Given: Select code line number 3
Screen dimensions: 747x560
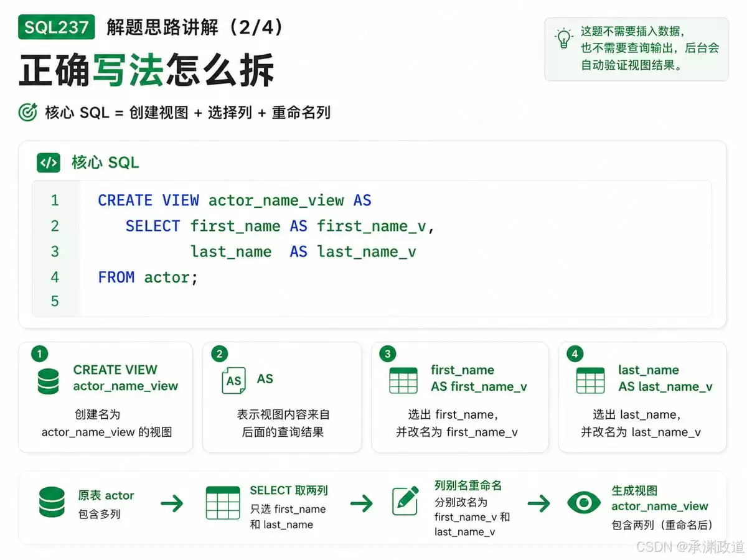Looking at the screenshot, I should point(55,251).
